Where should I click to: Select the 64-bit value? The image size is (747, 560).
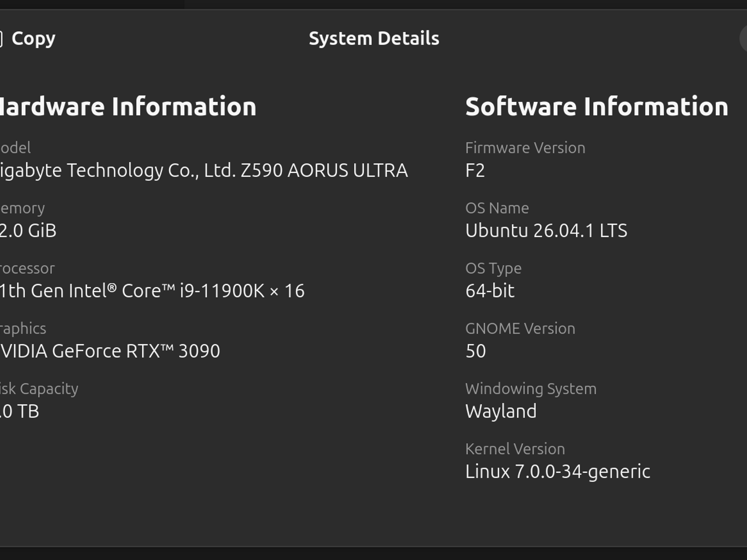[490, 291]
